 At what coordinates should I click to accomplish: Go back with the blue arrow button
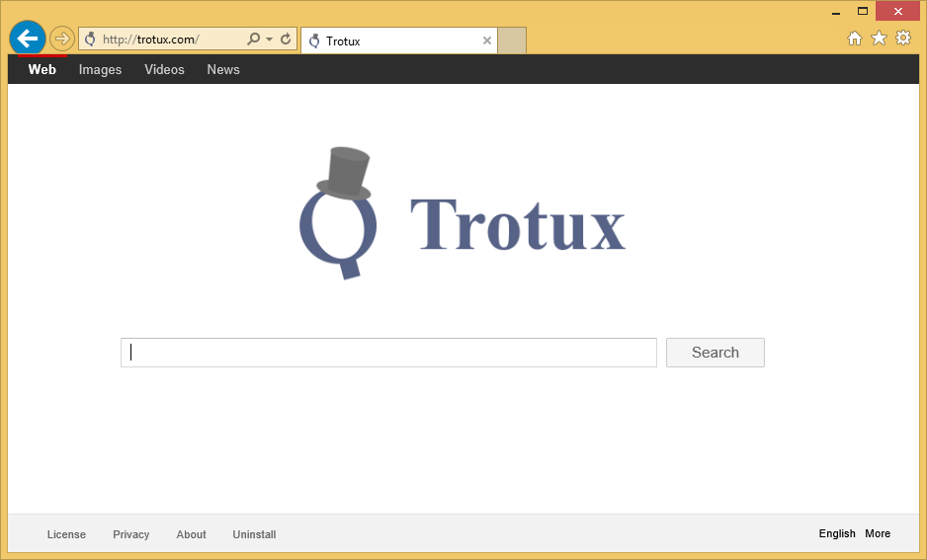click(x=28, y=39)
